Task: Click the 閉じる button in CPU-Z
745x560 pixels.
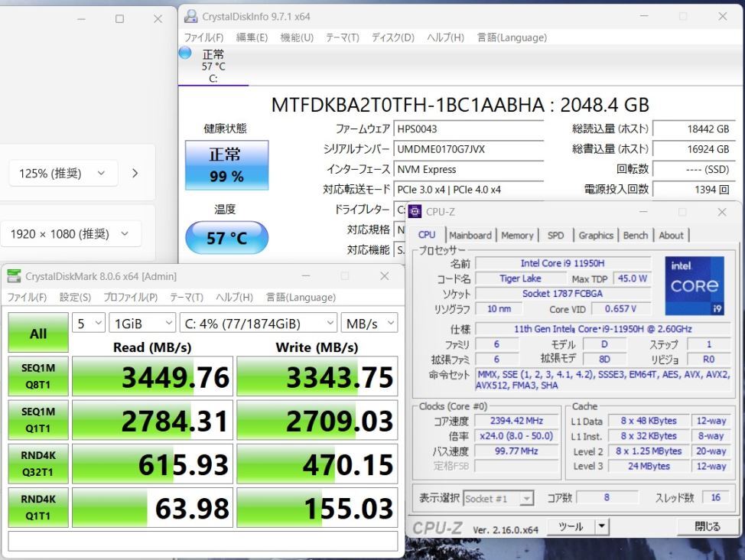Action: tap(707, 526)
